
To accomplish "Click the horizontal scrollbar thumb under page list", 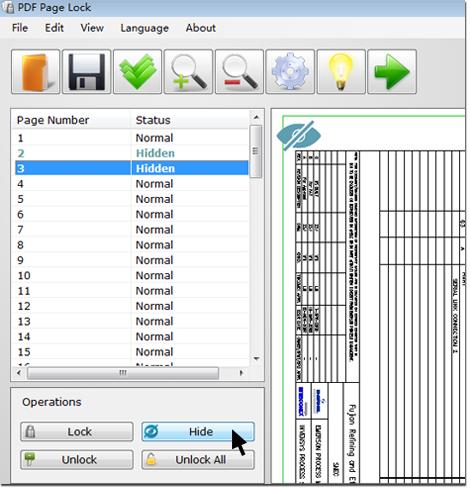I will [x=123, y=373].
